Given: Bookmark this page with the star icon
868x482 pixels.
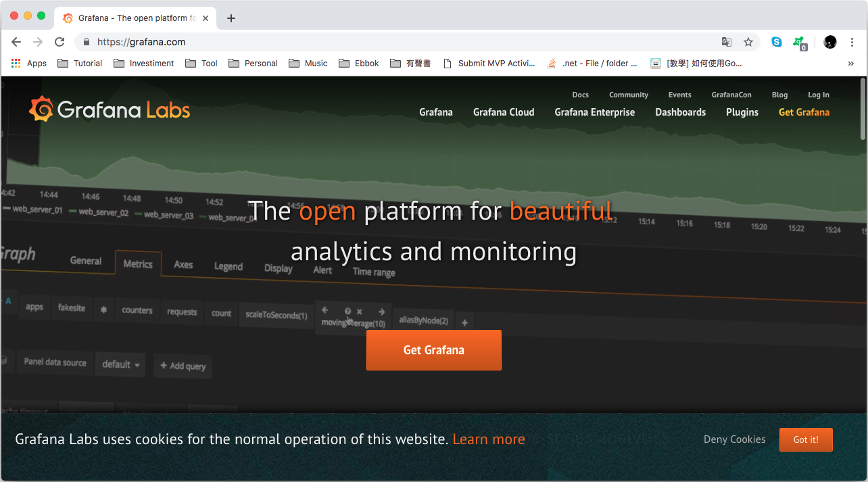Looking at the screenshot, I should tap(748, 42).
